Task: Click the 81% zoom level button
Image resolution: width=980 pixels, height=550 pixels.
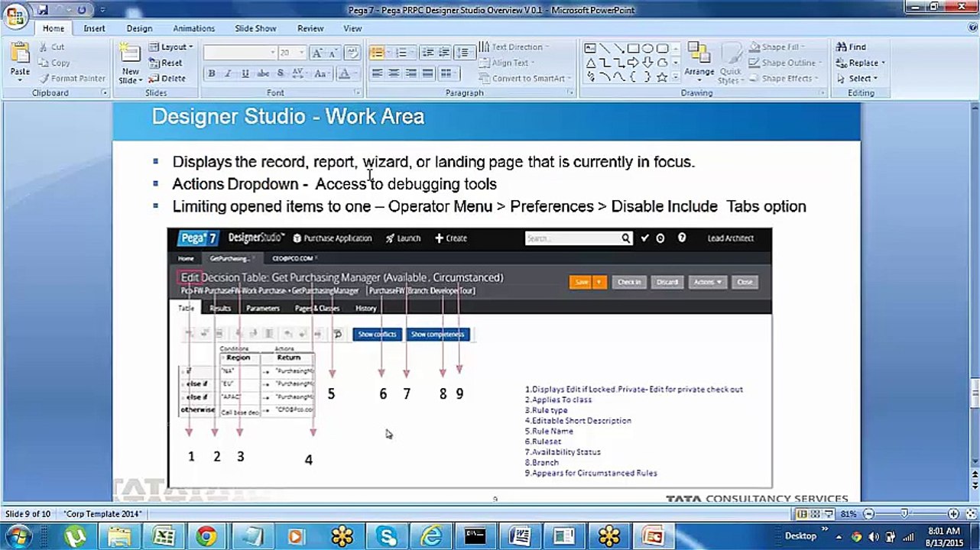Action: [x=849, y=514]
